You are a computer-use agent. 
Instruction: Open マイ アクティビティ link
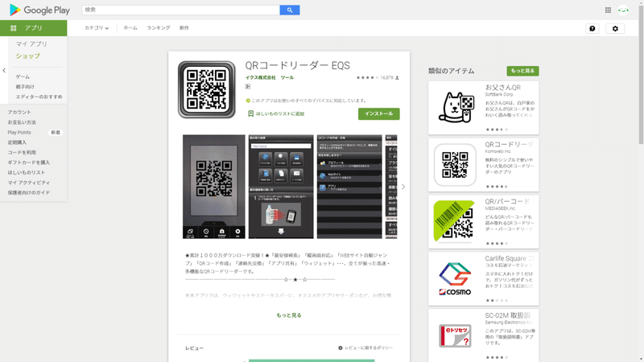point(29,183)
